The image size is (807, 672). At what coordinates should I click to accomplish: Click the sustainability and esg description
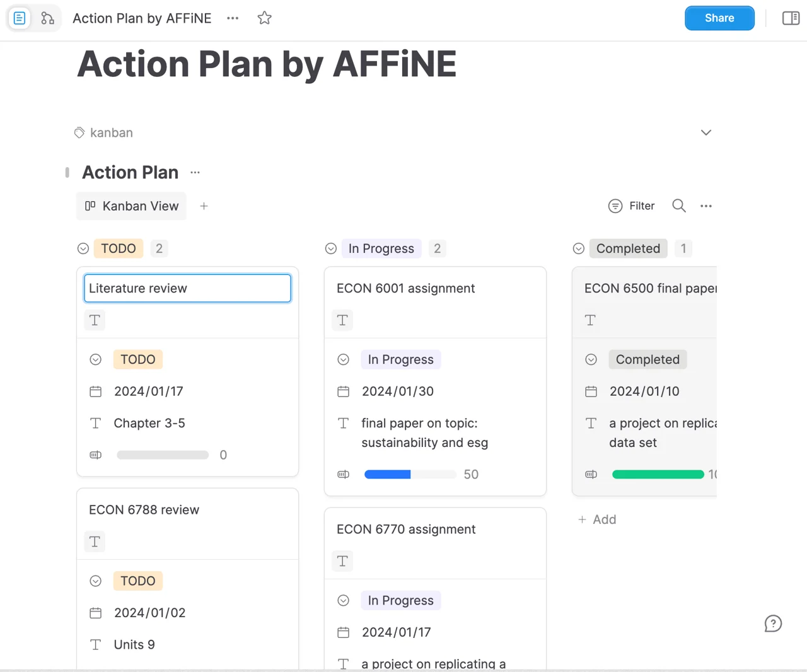(425, 433)
